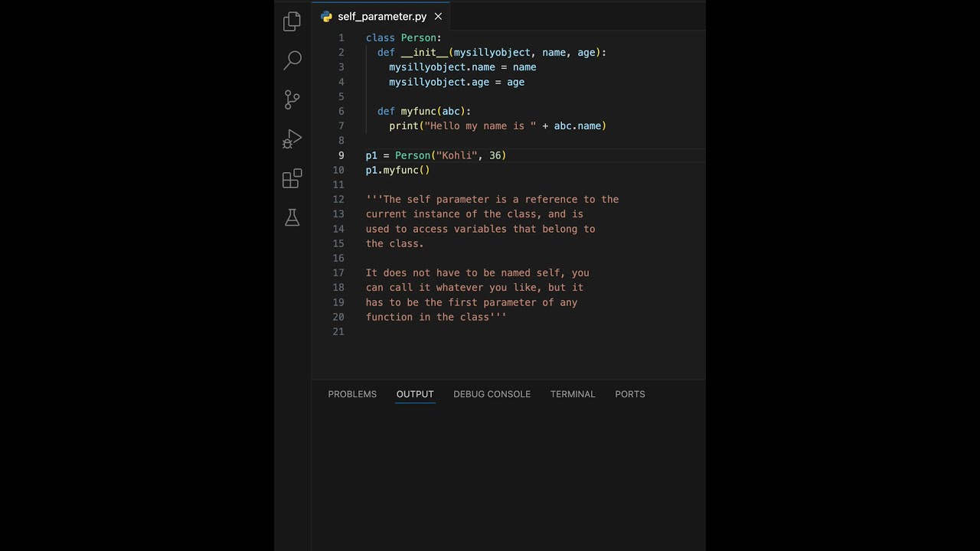This screenshot has height=551, width=980.
Task: Switch to the OUTPUT panel tab
Action: point(415,394)
